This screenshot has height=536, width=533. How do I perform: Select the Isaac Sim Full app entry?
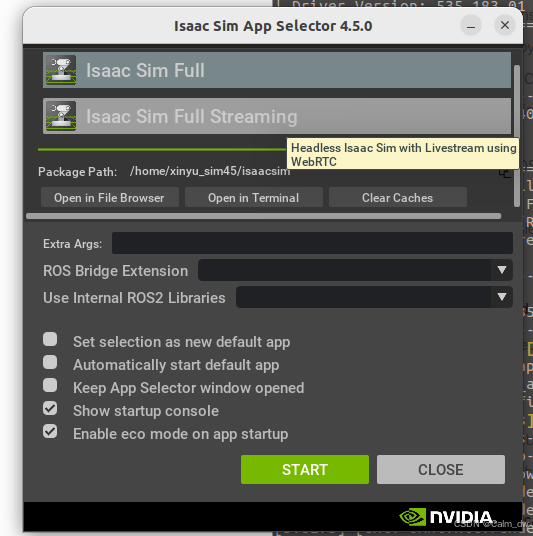[x=277, y=70]
